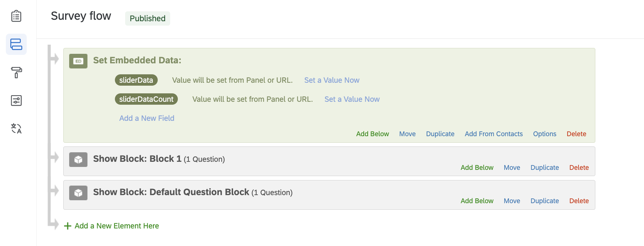Open Look and feel paint roller icon

coord(16,73)
